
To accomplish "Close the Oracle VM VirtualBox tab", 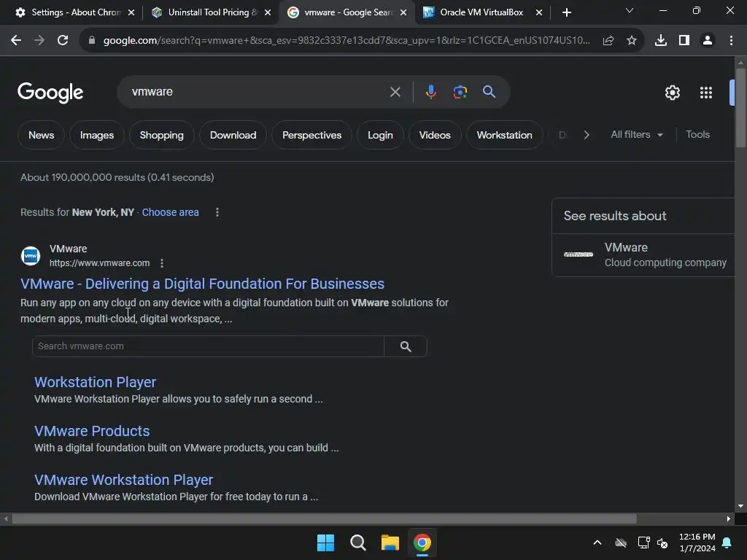I will [x=539, y=12].
